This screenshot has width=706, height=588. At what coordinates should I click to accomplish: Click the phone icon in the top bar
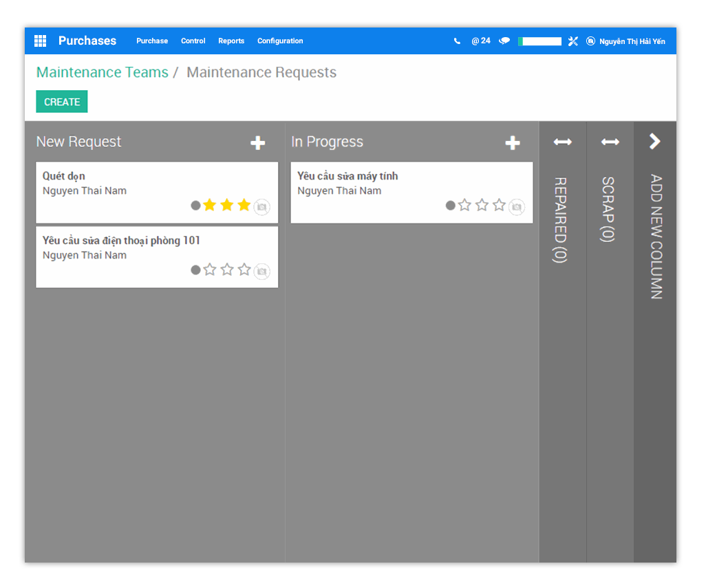456,41
